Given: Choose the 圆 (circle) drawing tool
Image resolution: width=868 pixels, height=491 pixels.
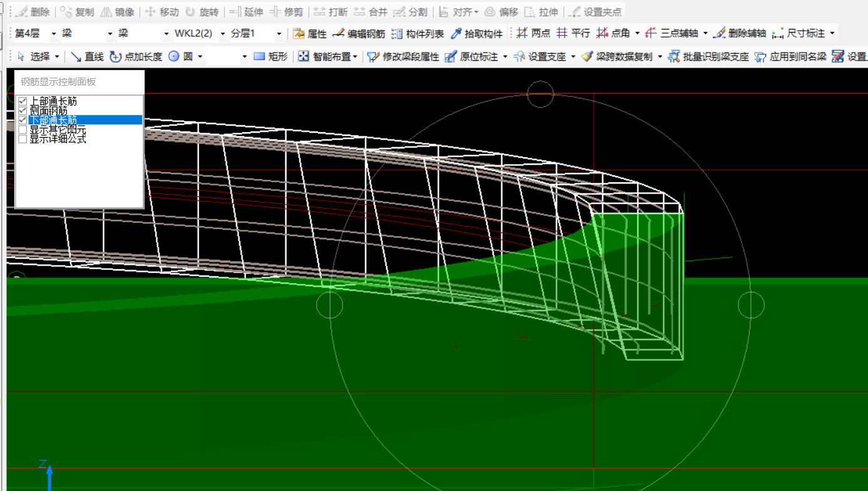Looking at the screenshot, I should (180, 56).
